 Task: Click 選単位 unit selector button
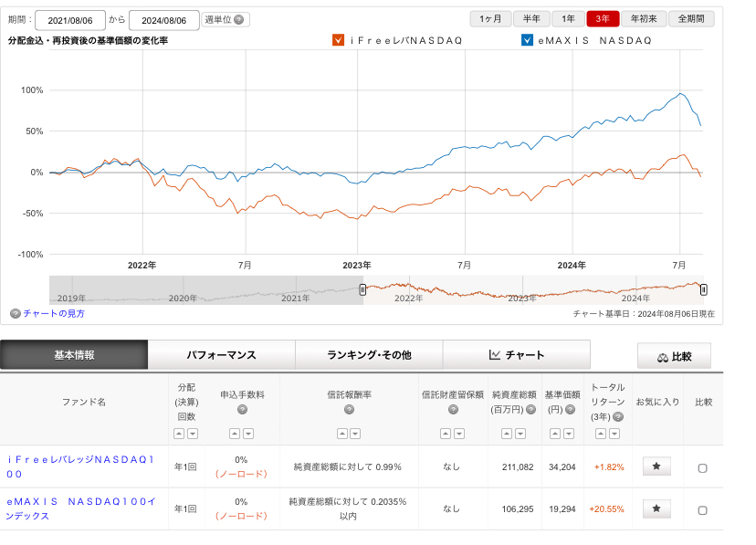click(226, 20)
